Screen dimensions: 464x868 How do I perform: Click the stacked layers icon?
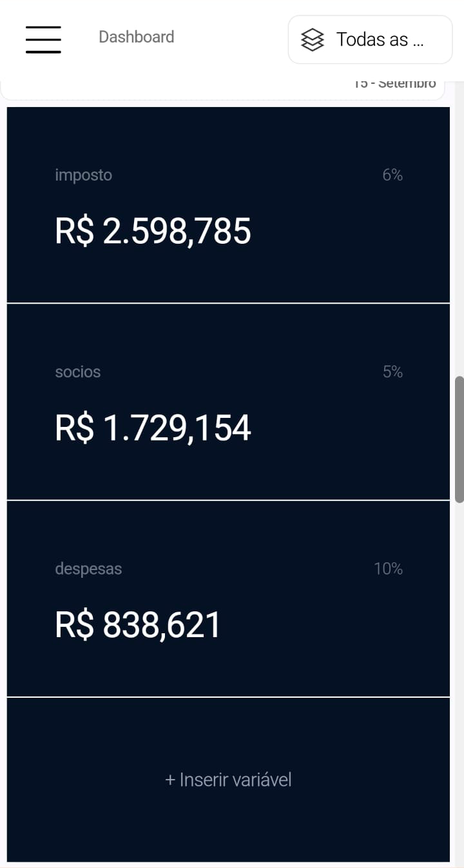pos(313,40)
